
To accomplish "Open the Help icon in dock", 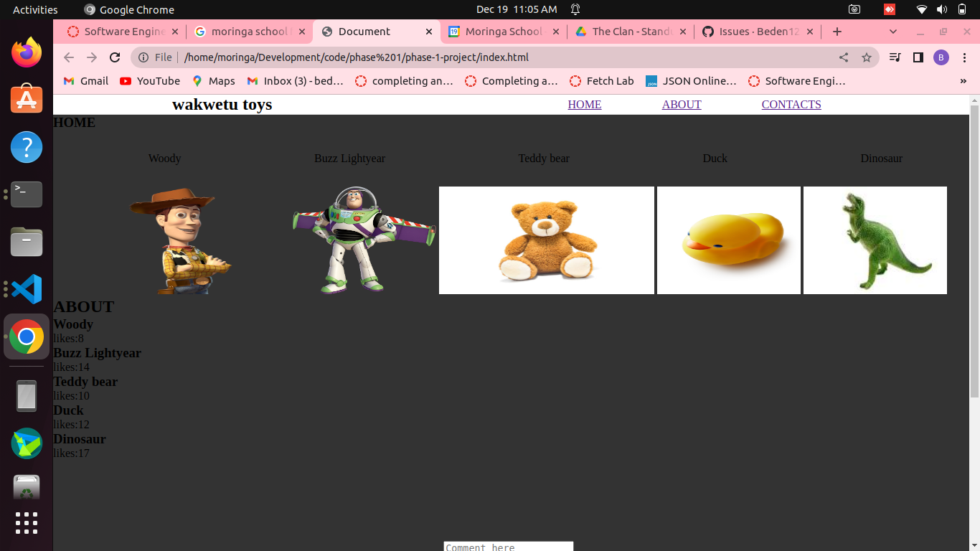I will click(x=27, y=147).
